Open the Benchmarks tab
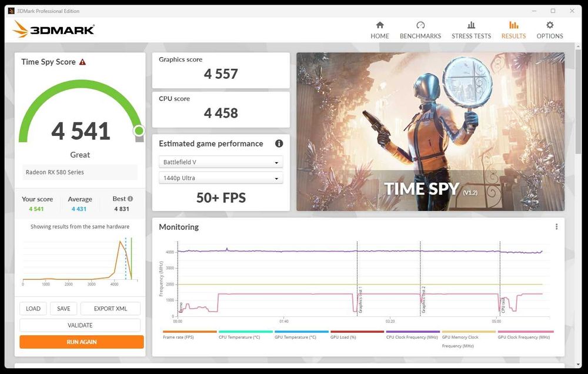The height and width of the screenshot is (374, 588). (x=420, y=31)
